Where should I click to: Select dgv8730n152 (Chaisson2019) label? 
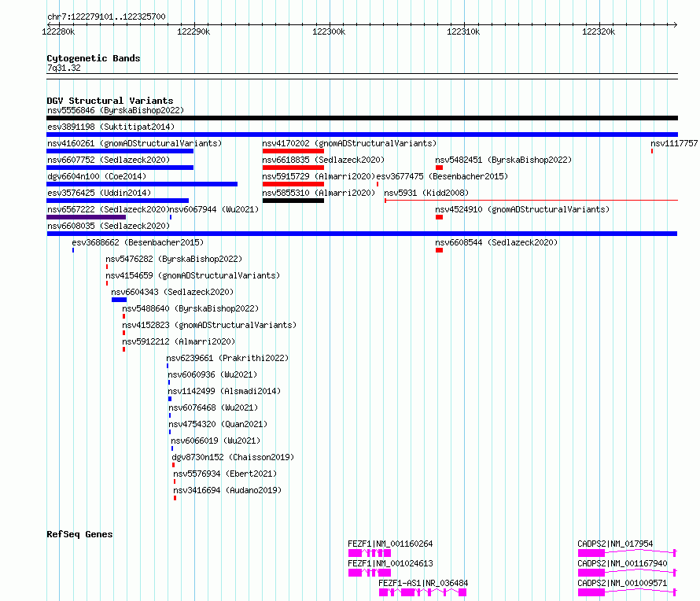tap(233, 457)
